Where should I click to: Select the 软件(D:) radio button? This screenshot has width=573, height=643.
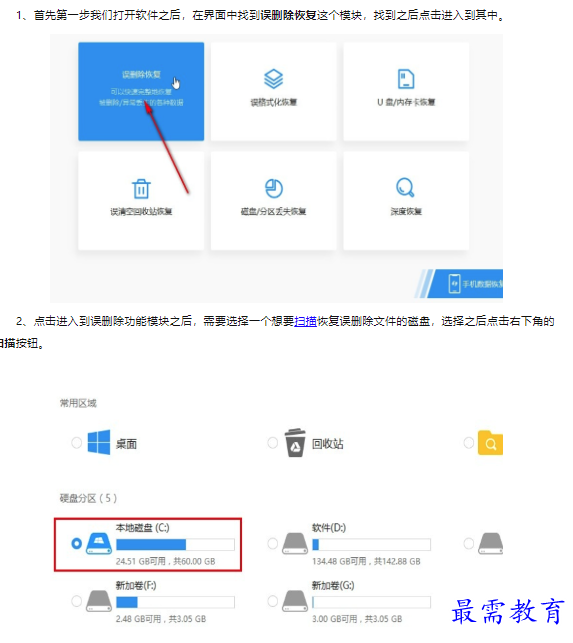[x=273, y=543]
